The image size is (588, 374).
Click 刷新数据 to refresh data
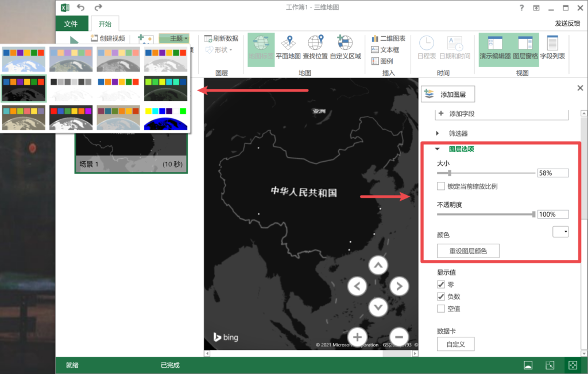tap(221, 38)
